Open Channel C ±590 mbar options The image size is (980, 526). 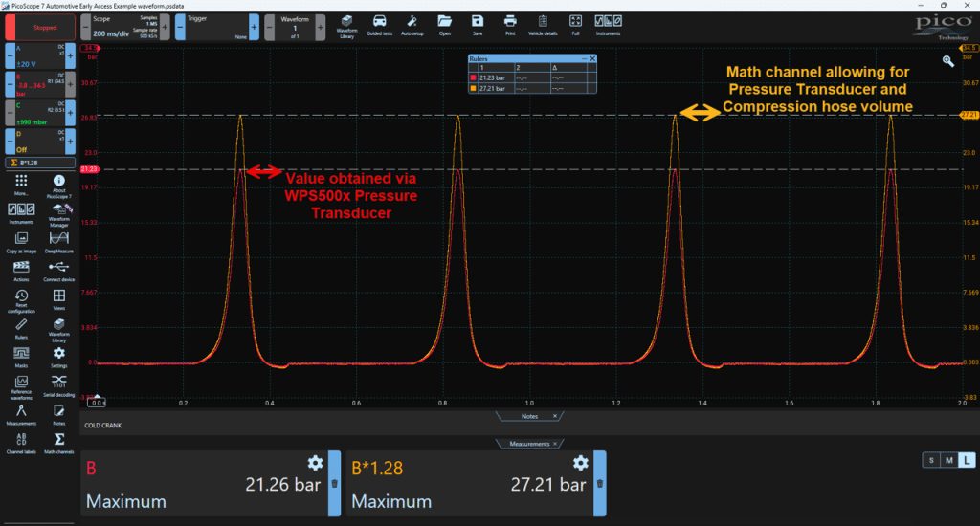tap(40, 114)
